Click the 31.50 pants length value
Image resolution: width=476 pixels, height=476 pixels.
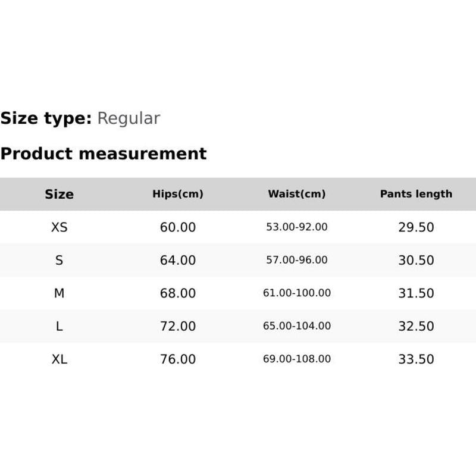[x=416, y=293]
